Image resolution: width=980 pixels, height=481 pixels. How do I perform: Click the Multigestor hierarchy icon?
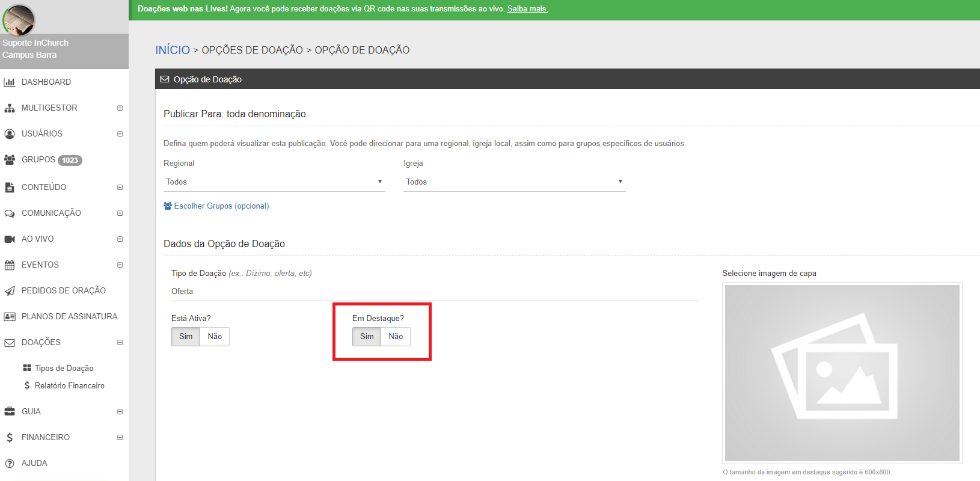[x=10, y=108]
